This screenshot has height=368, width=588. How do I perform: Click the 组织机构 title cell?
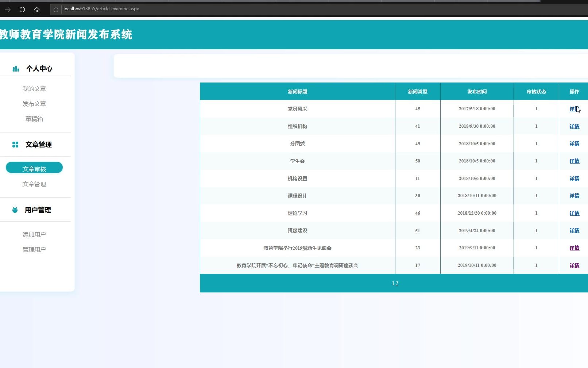(x=297, y=126)
